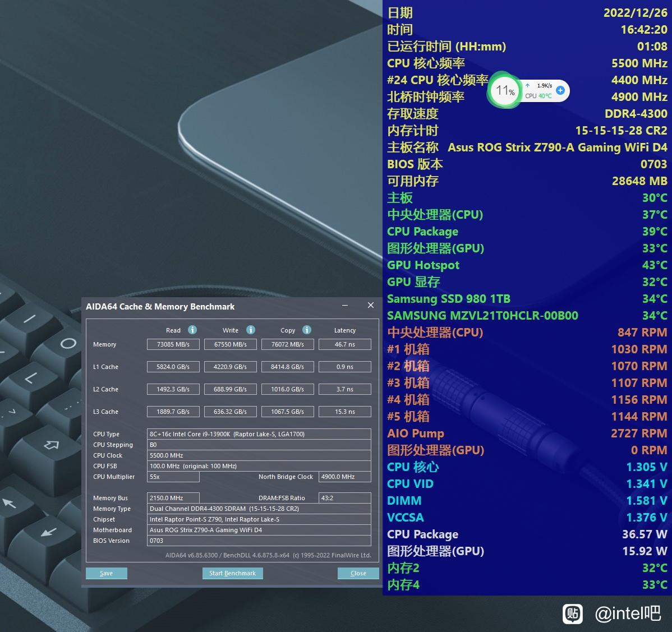Click the CPU FSB field 100.0 MHz
The image size is (672, 632).
(x=259, y=466)
